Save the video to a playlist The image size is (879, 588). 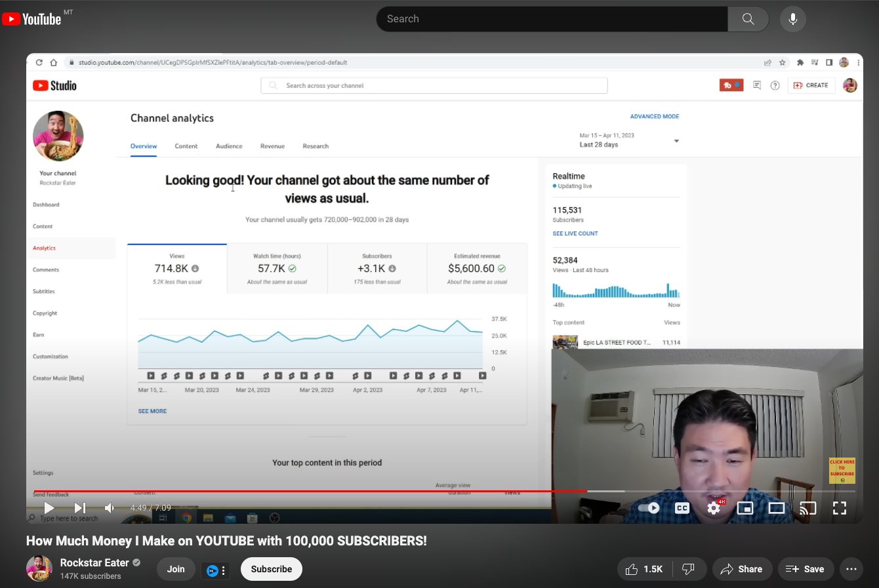806,569
